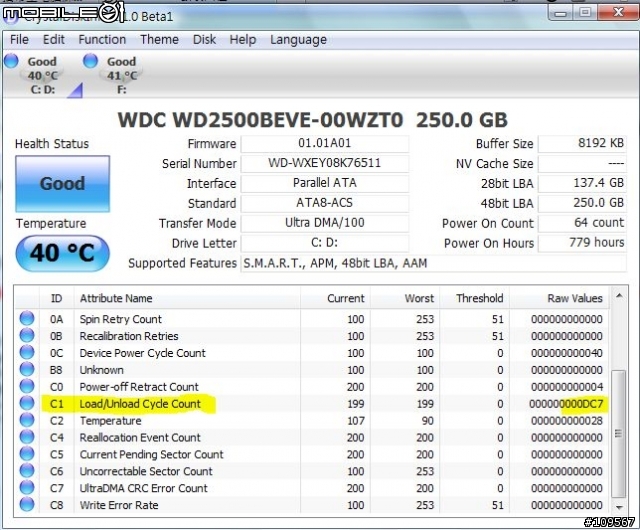This screenshot has height=530, width=640.
Task: Open the Function menu
Action: [x=102, y=40]
